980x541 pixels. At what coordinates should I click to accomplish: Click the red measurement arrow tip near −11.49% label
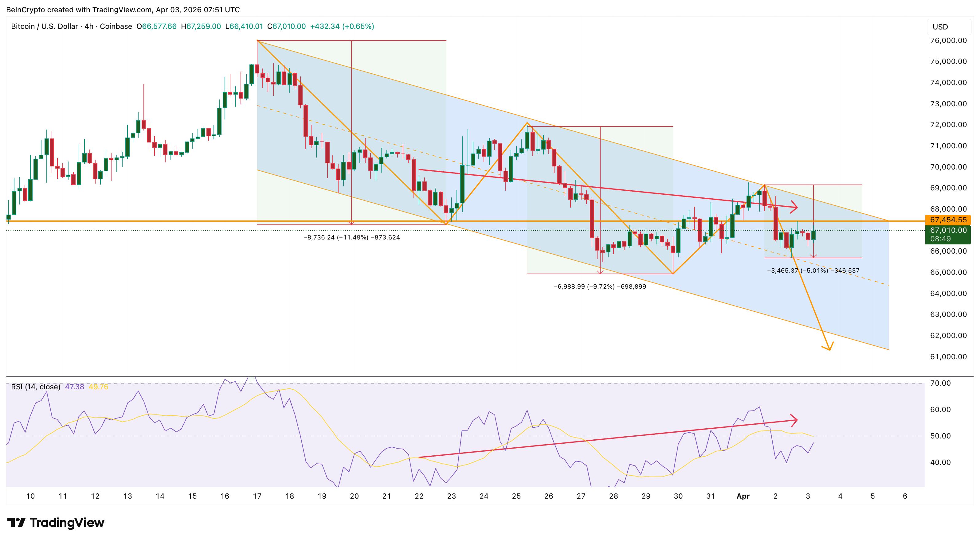click(351, 224)
